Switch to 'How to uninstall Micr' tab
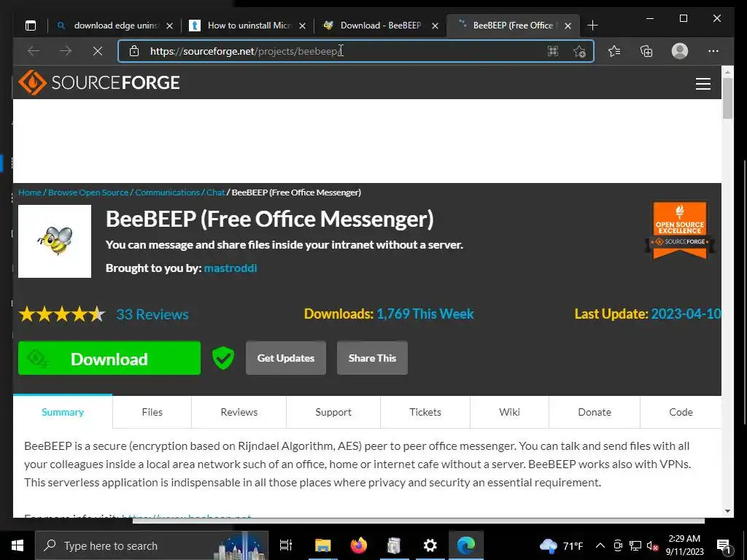This screenshot has width=747, height=560. point(248,26)
